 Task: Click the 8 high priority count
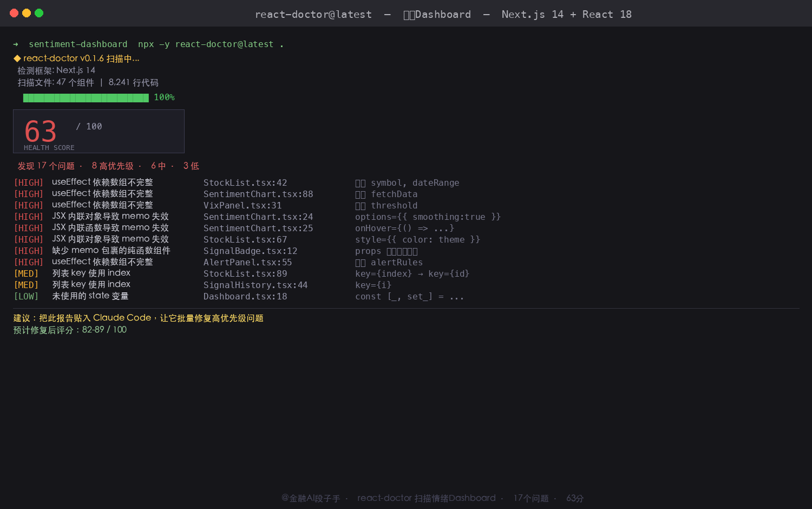point(113,166)
